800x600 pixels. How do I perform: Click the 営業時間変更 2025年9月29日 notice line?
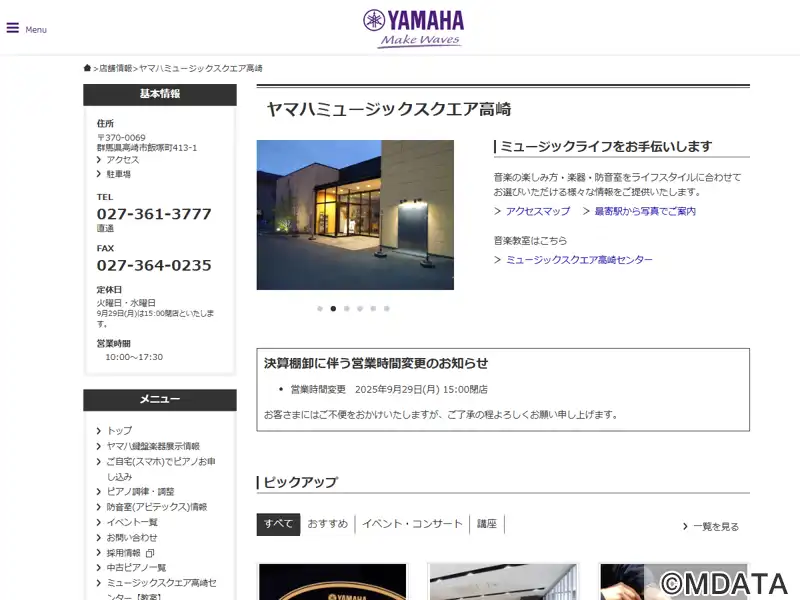389,389
